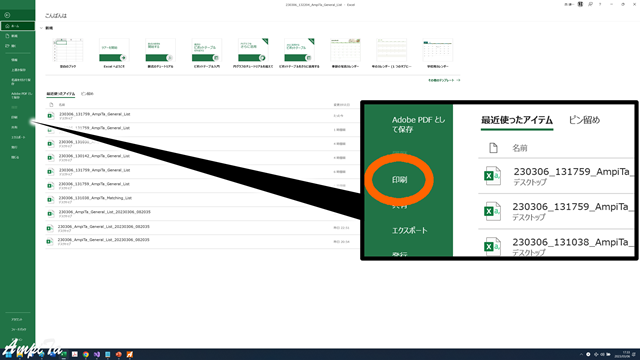Switch to Excel in the taskbar
This screenshot has height=360, width=640.
(64, 354)
